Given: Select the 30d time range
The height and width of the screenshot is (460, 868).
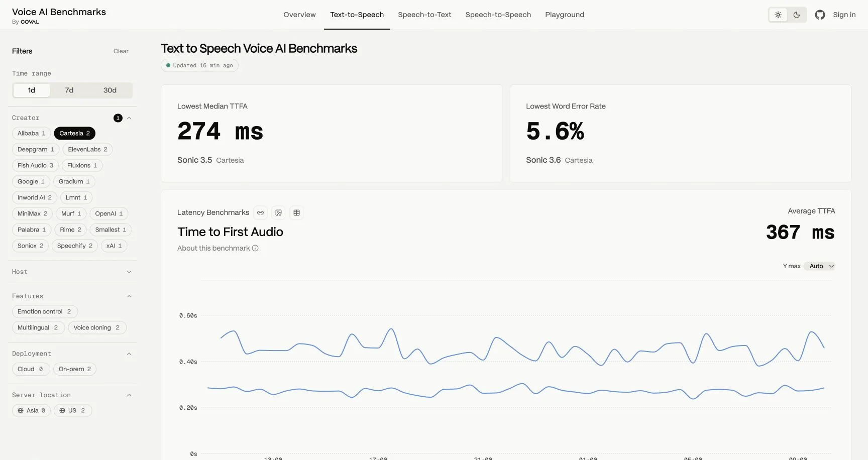Looking at the screenshot, I should click(x=110, y=90).
